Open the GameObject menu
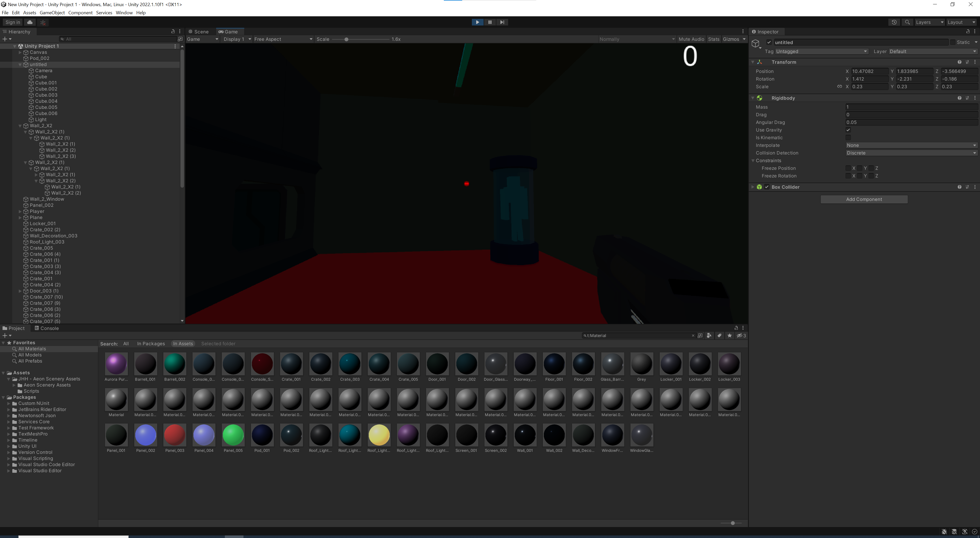This screenshot has width=980, height=538. (x=52, y=12)
